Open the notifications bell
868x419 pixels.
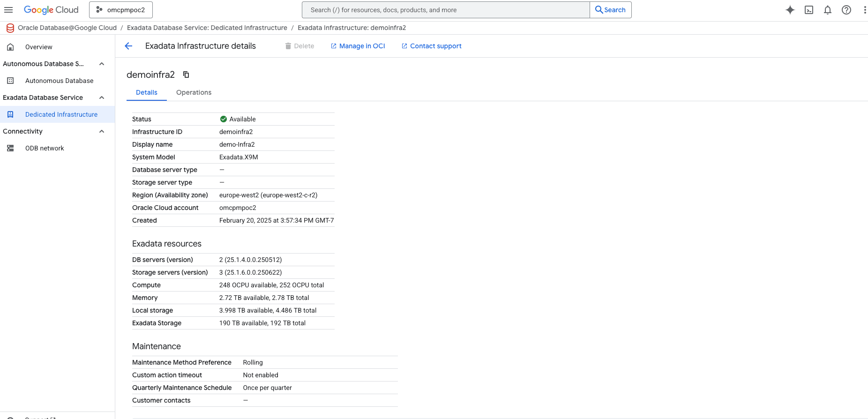(x=828, y=10)
